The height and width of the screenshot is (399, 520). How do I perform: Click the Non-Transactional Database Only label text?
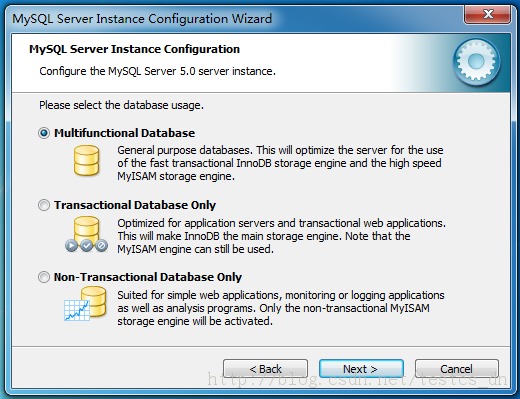(x=148, y=277)
